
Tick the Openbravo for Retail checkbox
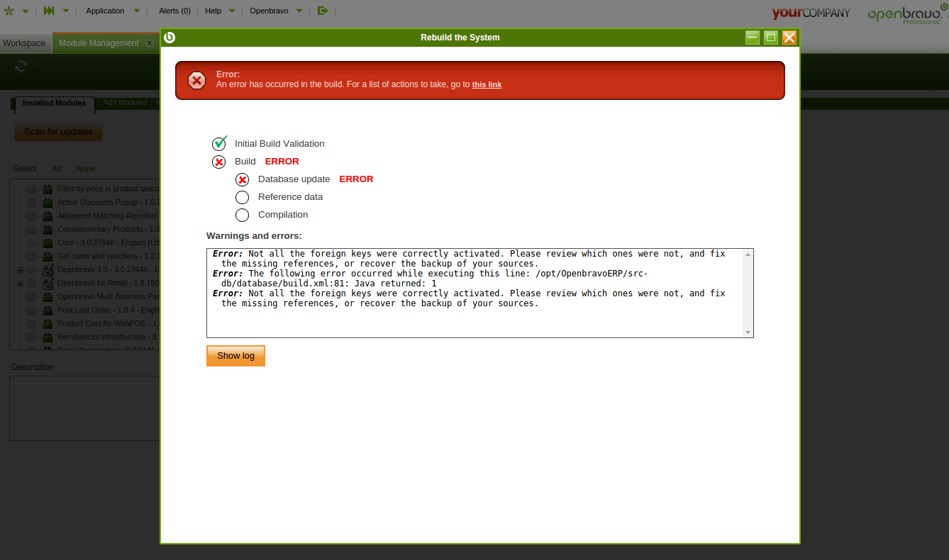(31, 284)
